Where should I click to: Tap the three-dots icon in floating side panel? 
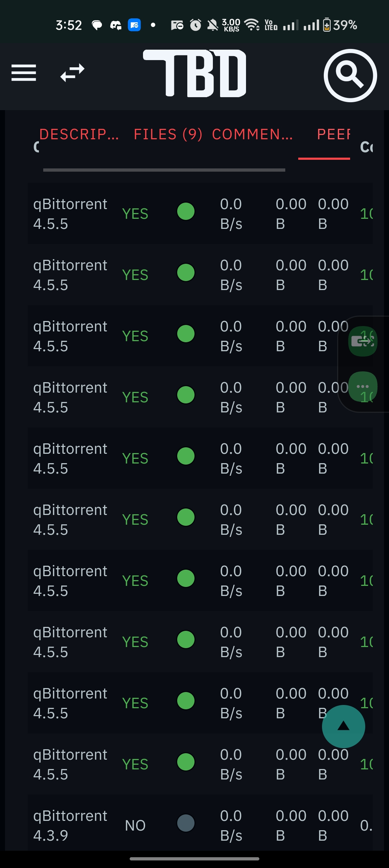pyautogui.click(x=362, y=386)
